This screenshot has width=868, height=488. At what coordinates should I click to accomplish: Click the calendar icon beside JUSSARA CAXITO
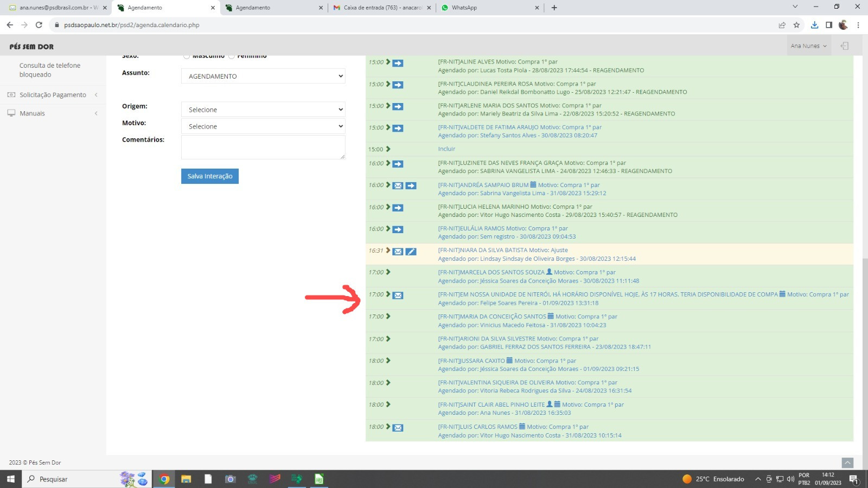pyautogui.click(x=509, y=361)
